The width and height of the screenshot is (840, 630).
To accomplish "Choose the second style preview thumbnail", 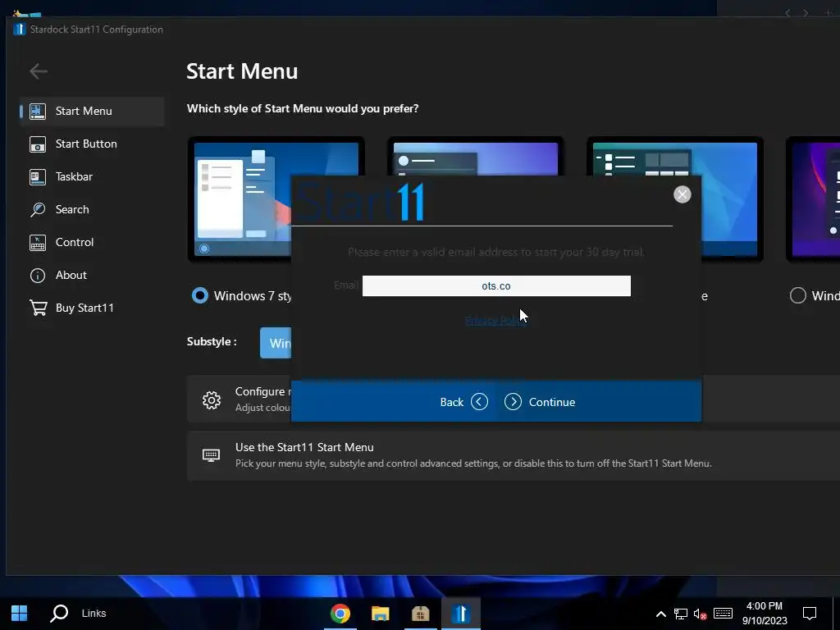I will tap(475, 156).
